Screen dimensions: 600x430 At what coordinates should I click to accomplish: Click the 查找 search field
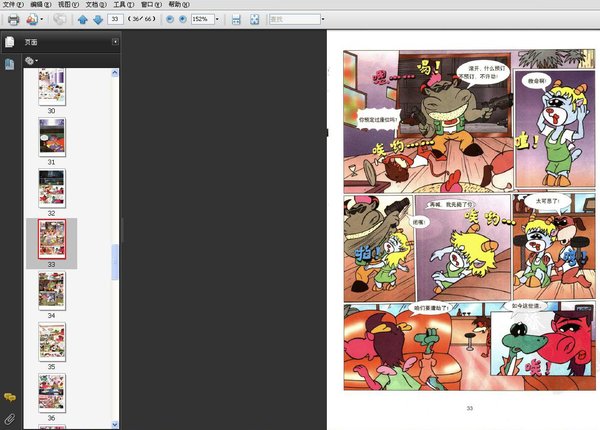click(x=295, y=19)
